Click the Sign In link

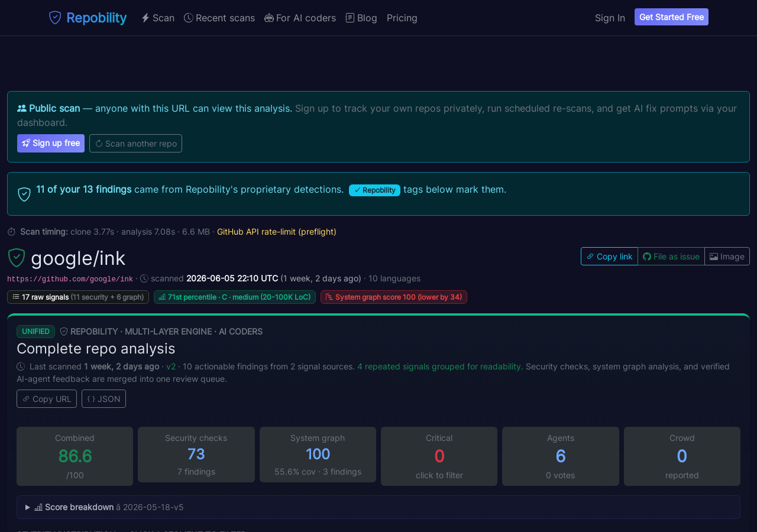click(x=610, y=18)
